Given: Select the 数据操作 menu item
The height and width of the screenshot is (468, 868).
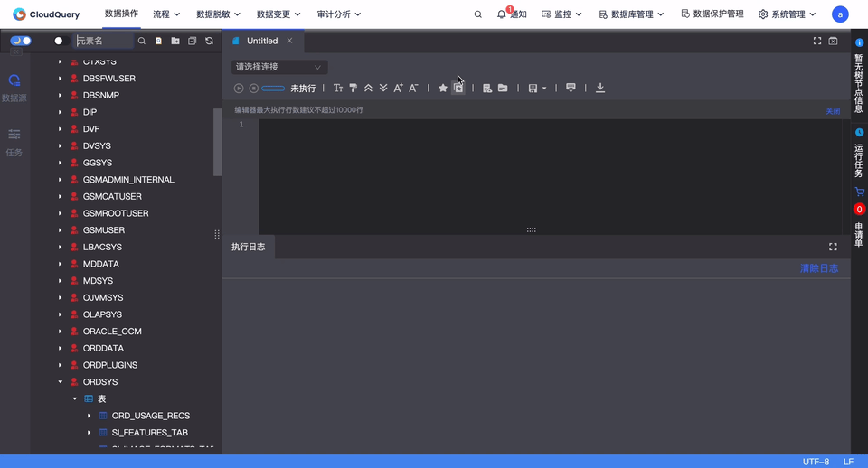Looking at the screenshot, I should (x=121, y=14).
